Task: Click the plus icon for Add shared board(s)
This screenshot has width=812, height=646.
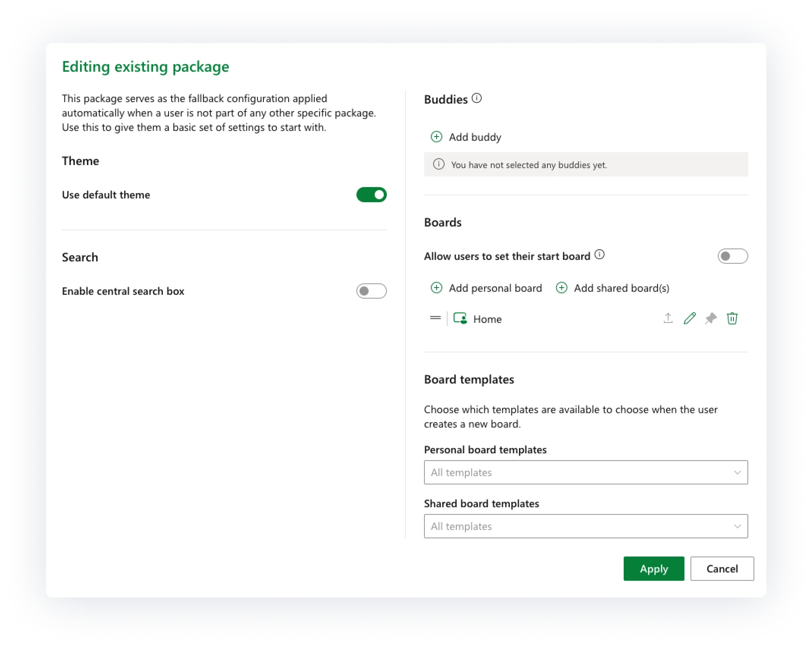Action: [x=561, y=288]
